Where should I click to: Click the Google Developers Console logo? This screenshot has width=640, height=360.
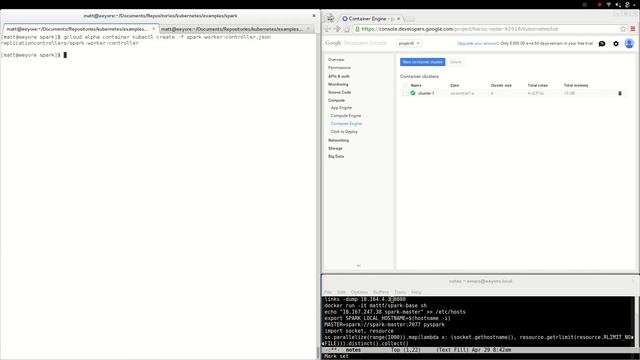(x=356, y=43)
